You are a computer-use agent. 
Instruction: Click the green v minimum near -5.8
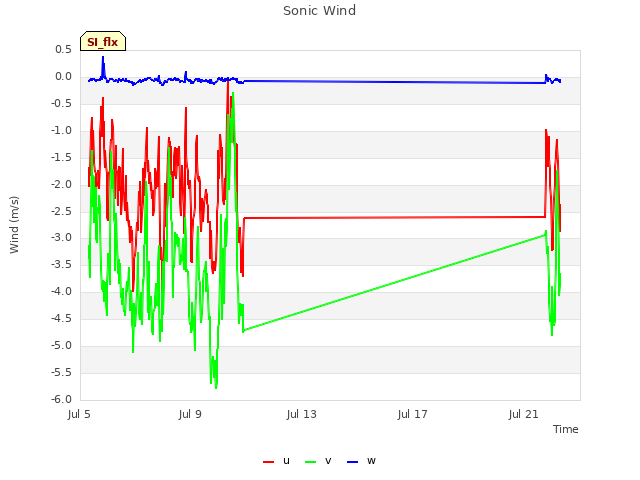[x=216, y=385]
